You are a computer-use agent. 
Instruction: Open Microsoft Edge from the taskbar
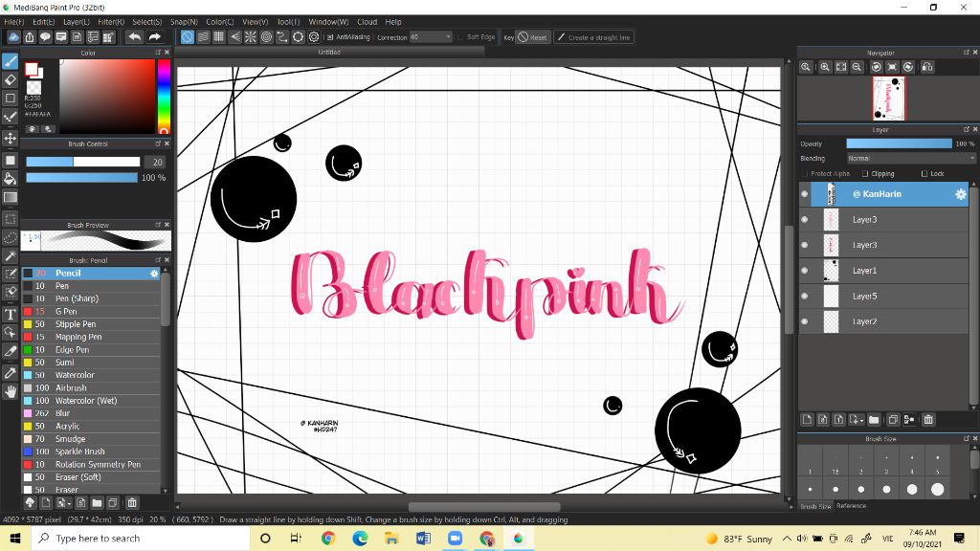click(360, 539)
